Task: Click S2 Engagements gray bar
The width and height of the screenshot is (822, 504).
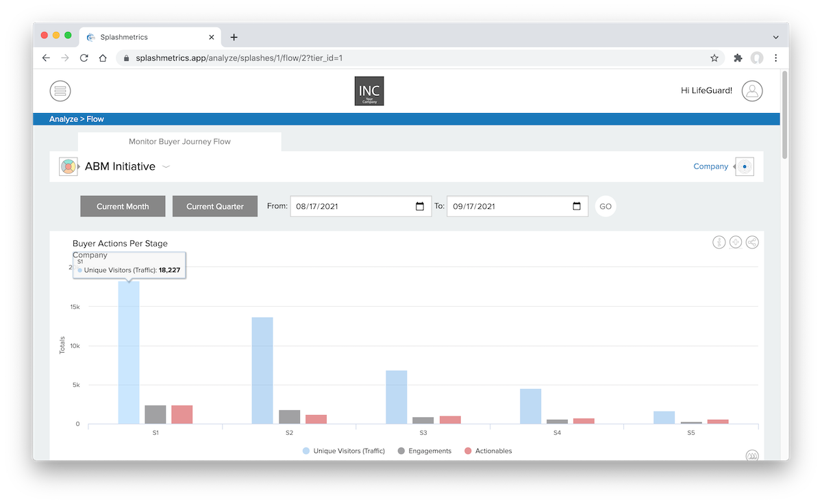Action: click(289, 417)
